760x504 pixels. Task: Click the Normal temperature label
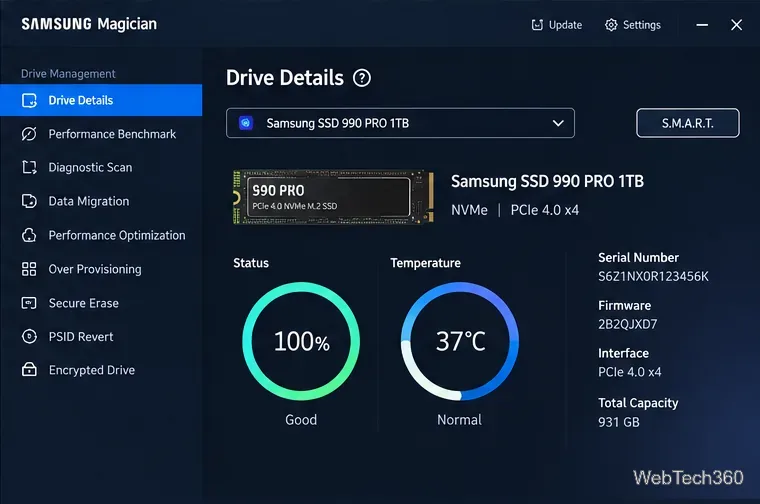(459, 419)
